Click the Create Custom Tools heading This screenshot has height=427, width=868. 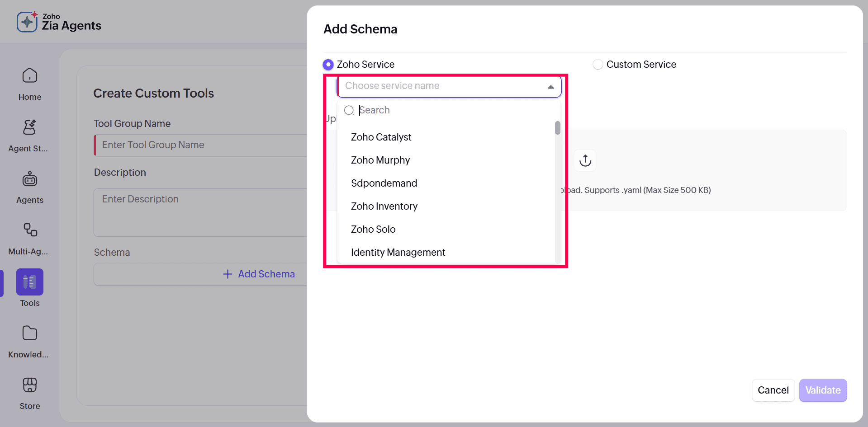(154, 94)
